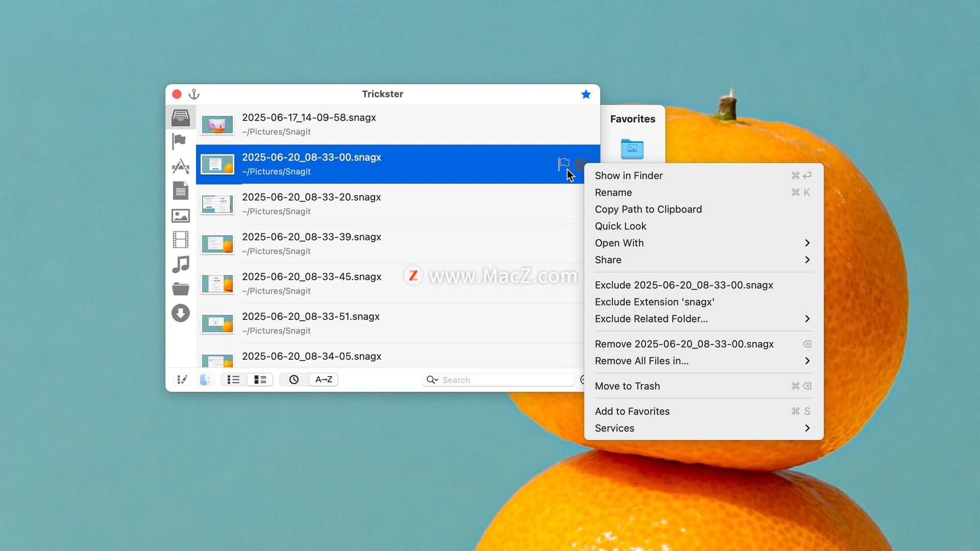This screenshot has width=980, height=551.
Task: Click the anchor pin icon in title bar
Action: point(194,94)
